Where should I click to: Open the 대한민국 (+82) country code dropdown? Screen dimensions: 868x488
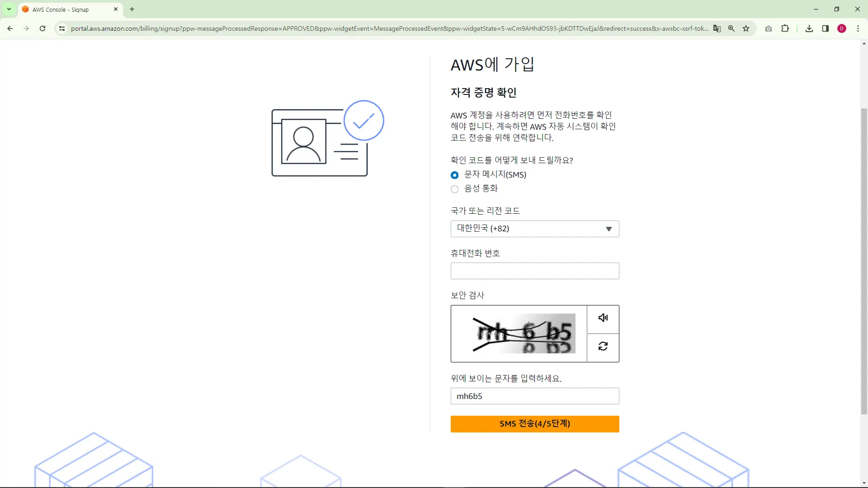click(534, 229)
